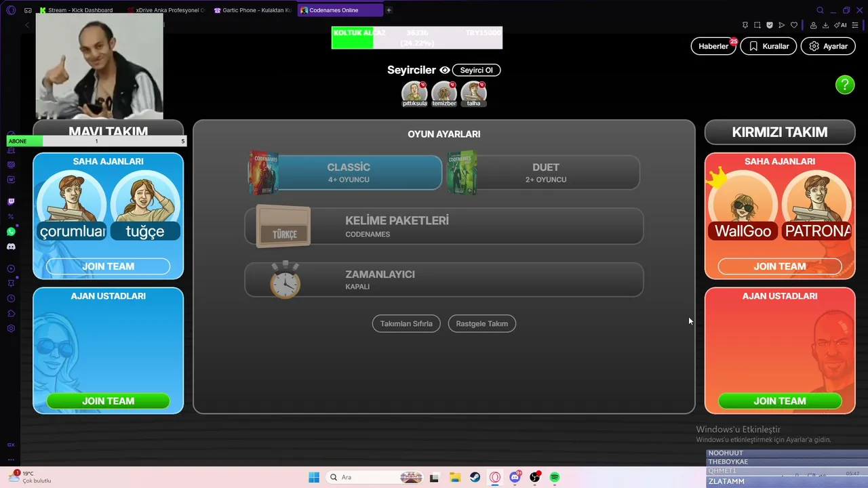This screenshot has height=488, width=868.
Task: Open Discord from the taskbar
Action: 515,477
